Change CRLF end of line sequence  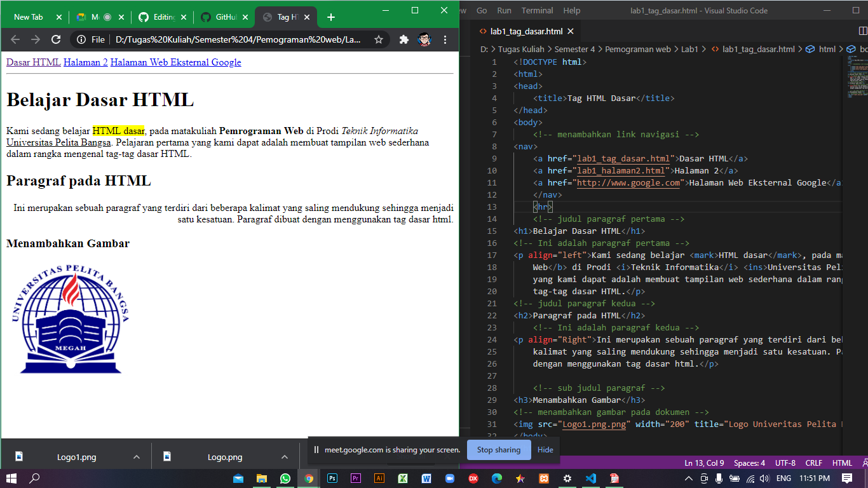(x=814, y=463)
